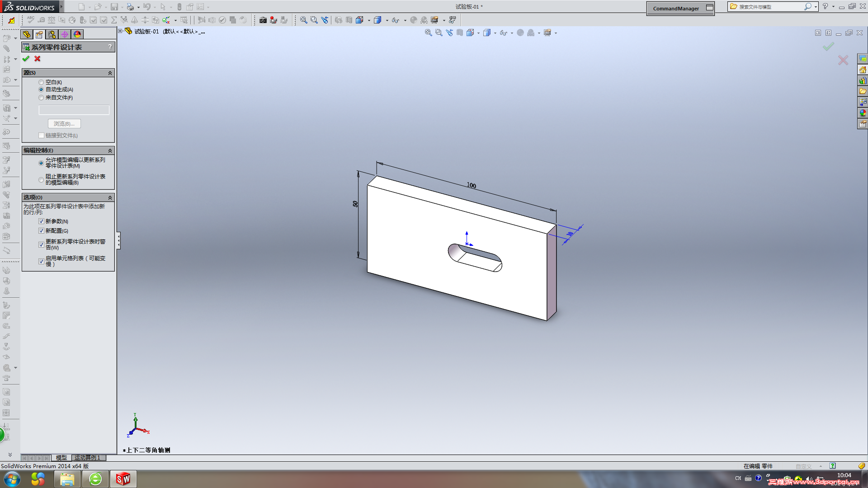Cancel design table with red X

click(x=38, y=59)
